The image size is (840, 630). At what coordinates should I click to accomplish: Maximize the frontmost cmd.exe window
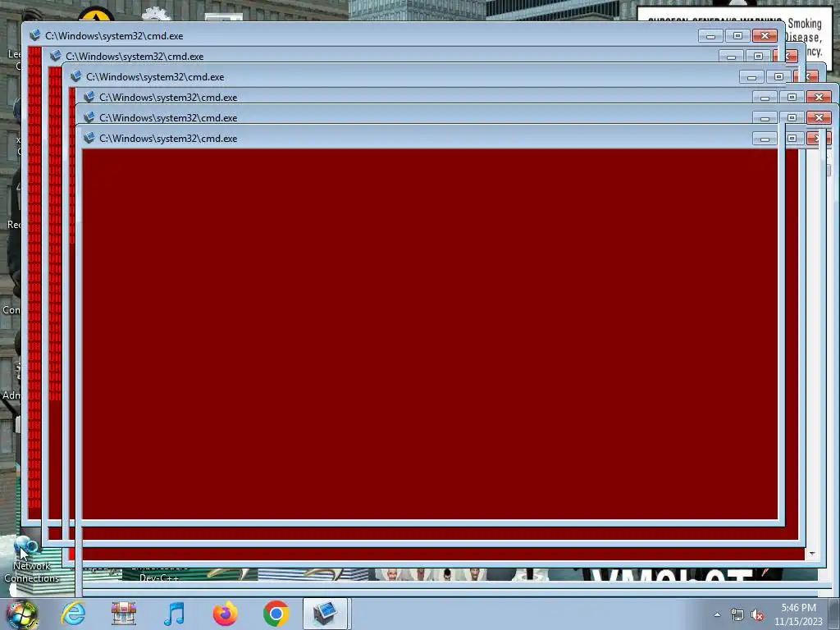[x=792, y=139]
